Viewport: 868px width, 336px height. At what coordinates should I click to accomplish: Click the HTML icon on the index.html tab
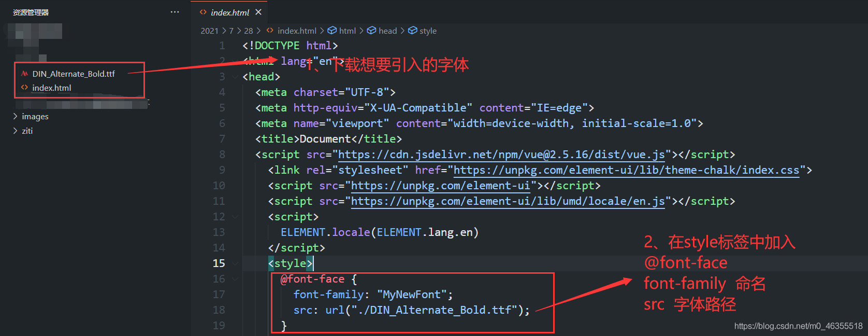pyautogui.click(x=203, y=12)
